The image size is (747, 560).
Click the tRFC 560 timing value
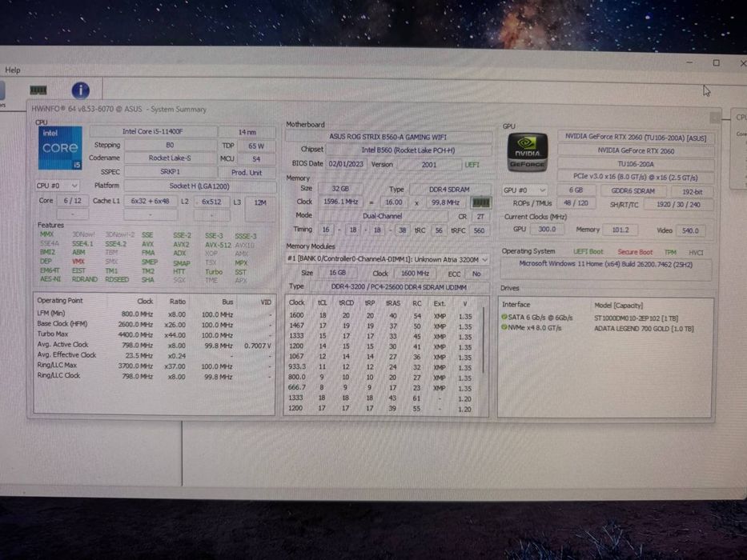click(x=479, y=230)
